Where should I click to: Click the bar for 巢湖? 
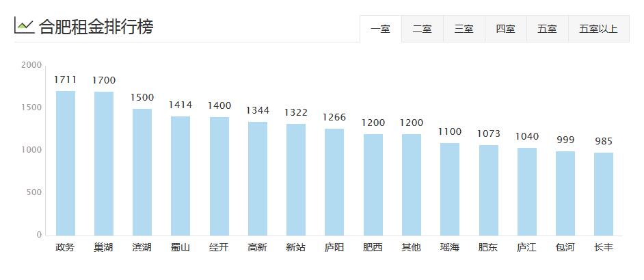[x=104, y=164]
